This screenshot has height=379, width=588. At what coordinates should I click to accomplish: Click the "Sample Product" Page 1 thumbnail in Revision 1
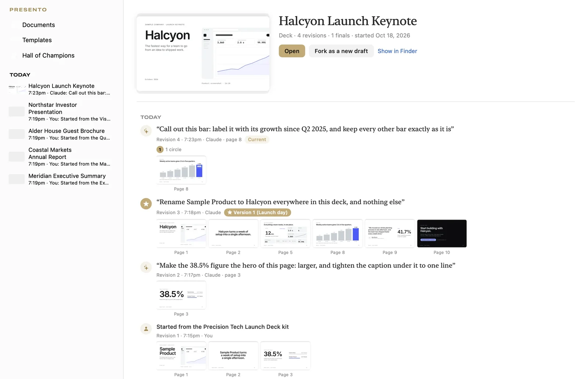(x=181, y=356)
